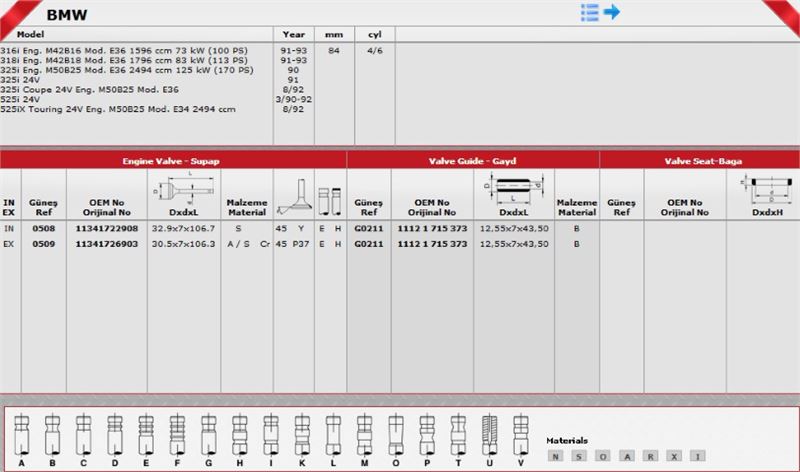Image resolution: width=800 pixels, height=472 pixels.
Task: Select valve stem type B diagram
Action: click(53, 435)
